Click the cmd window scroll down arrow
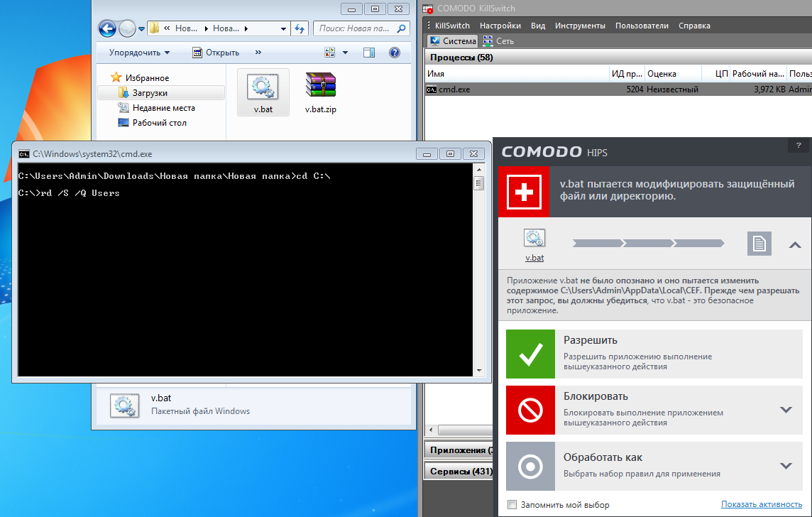Viewport: 812px width, 517px height. tap(479, 371)
